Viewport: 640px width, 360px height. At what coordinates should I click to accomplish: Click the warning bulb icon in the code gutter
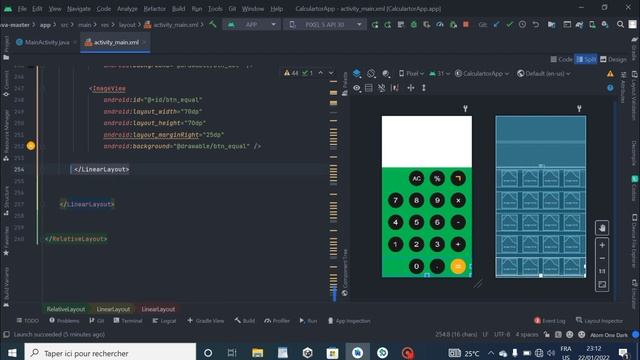coord(31,146)
